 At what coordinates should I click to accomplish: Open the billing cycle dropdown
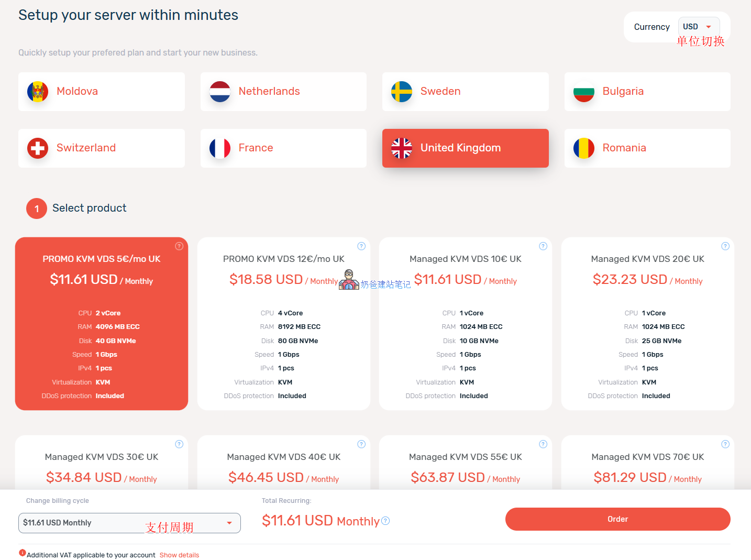pyautogui.click(x=129, y=523)
